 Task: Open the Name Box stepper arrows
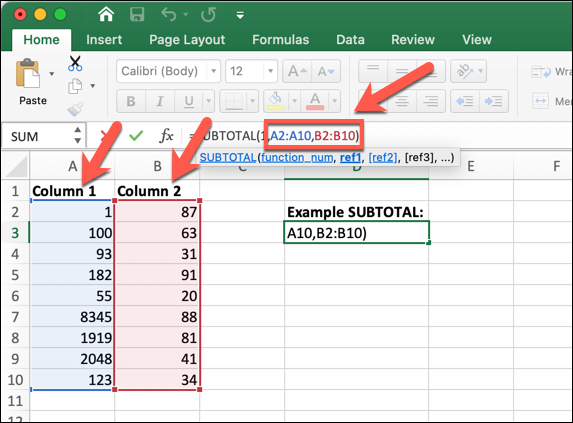pos(77,136)
